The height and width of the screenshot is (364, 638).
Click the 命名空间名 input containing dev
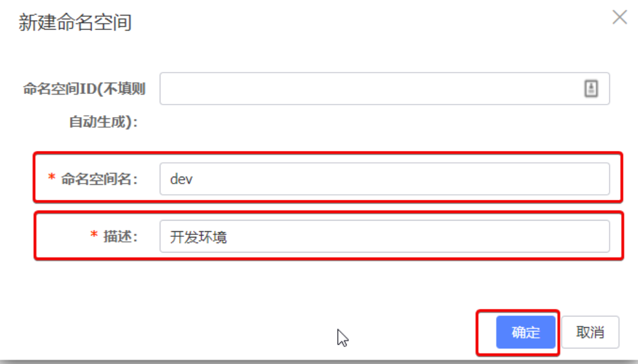pos(385,179)
